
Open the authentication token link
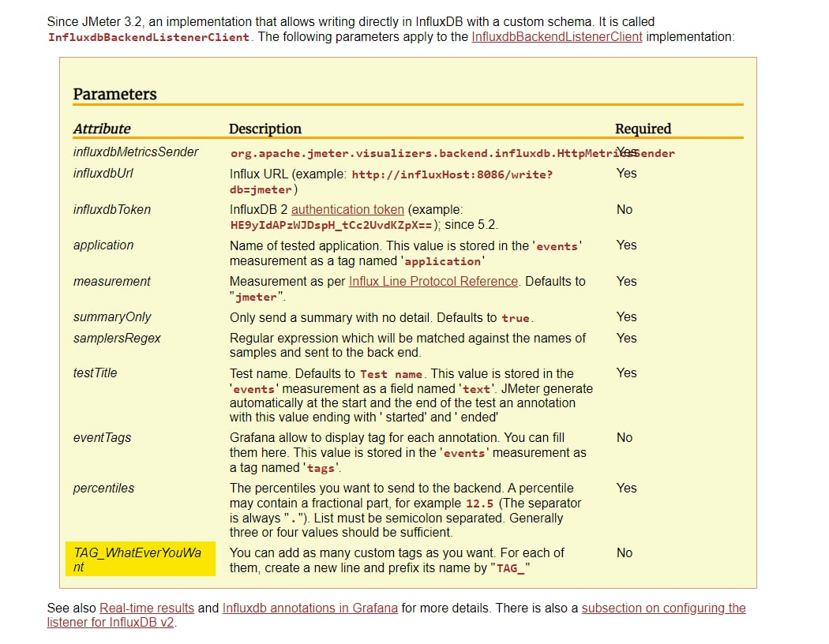(347, 210)
